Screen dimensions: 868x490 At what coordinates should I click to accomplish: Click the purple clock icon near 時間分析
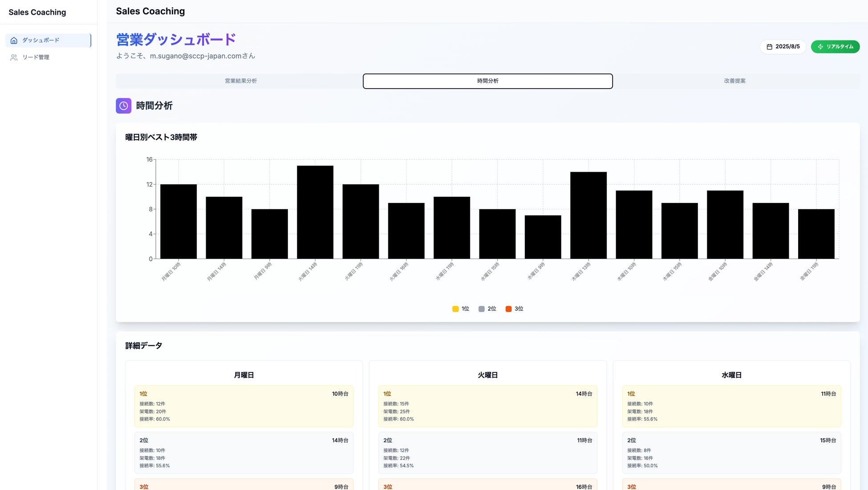(x=123, y=106)
